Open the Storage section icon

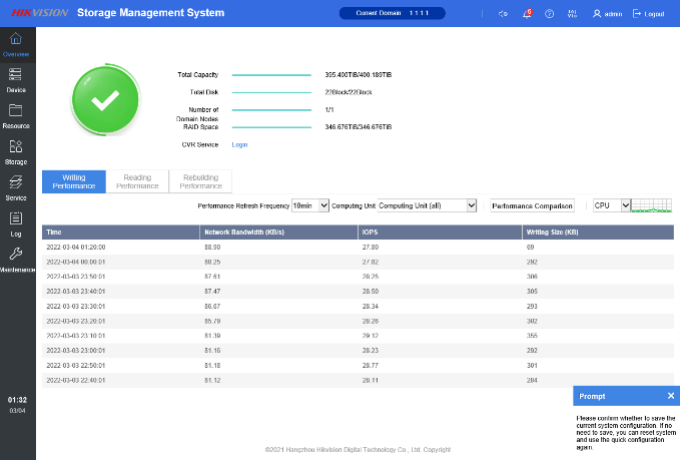tap(16, 151)
